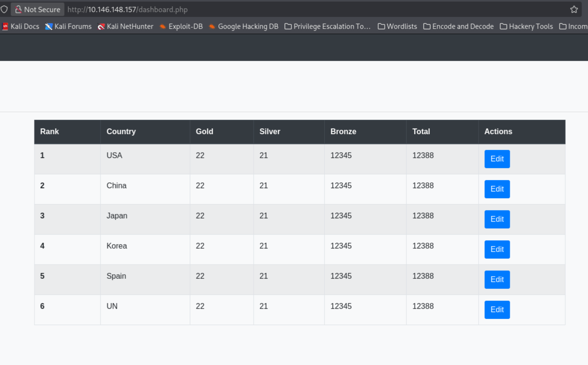Open the Hackery Tools bookmark folder
The height and width of the screenshot is (365, 588).
[x=526, y=26]
